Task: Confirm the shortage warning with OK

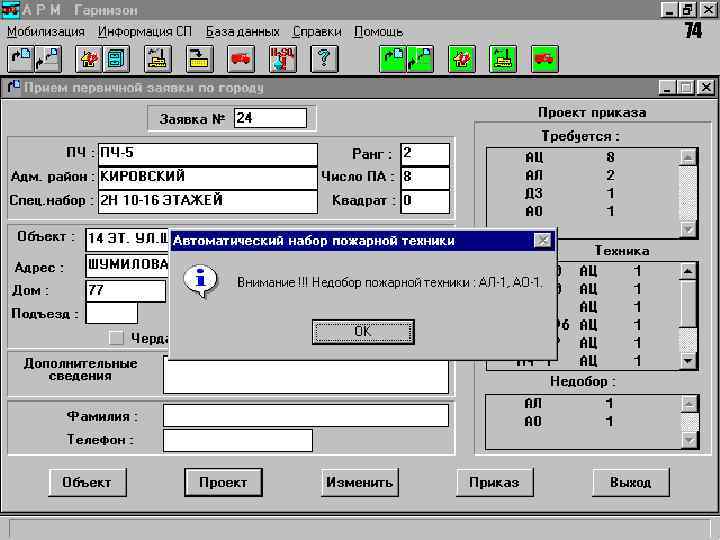Action: [363, 332]
